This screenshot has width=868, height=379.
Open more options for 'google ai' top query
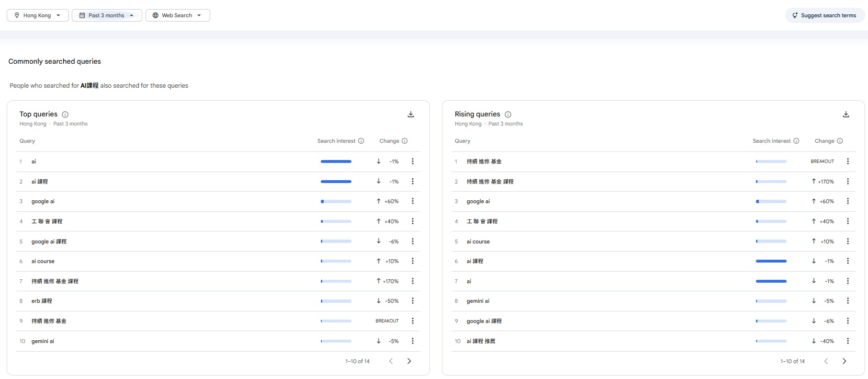click(413, 201)
